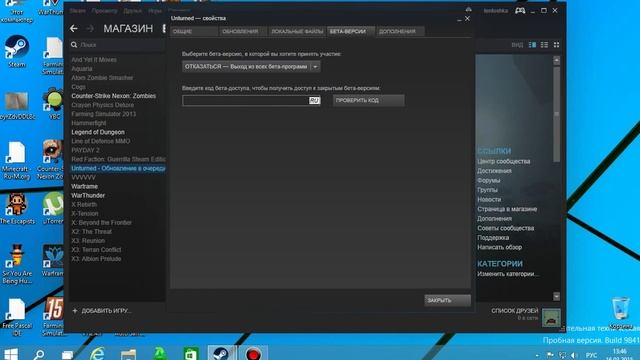Screen dimensions: 640x360
Task: Switch to the ОБНОВЛЕНИЯ tab
Action: [x=243, y=31]
